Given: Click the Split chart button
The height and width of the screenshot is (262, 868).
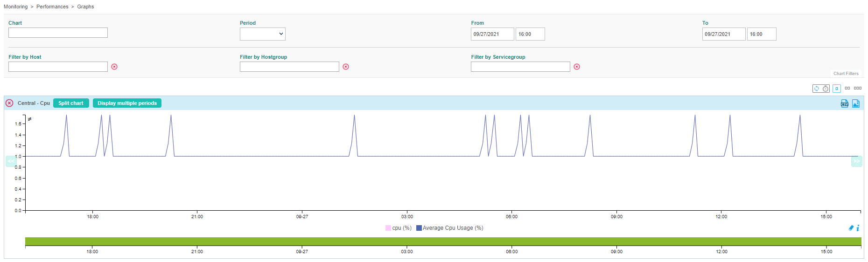Looking at the screenshot, I should [x=71, y=103].
